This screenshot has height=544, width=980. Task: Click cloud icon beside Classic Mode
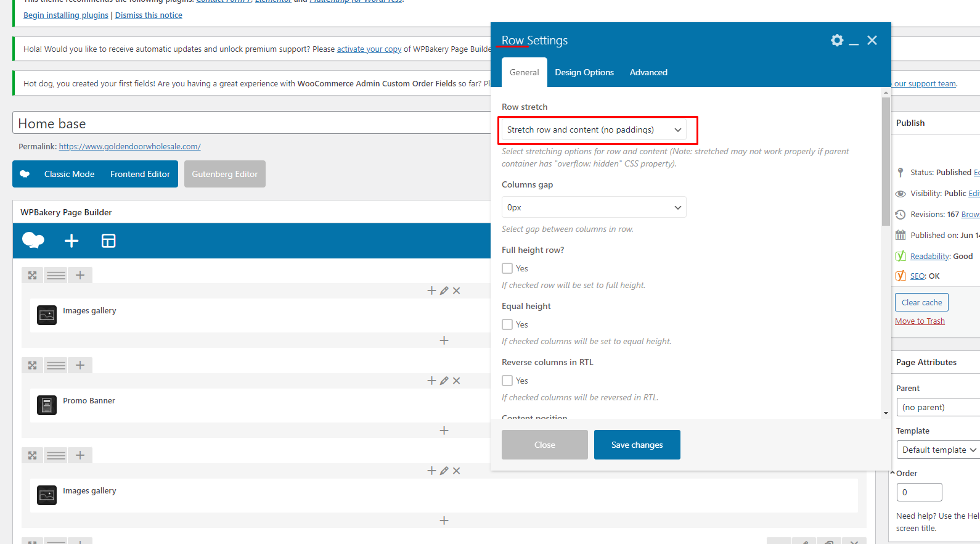pyautogui.click(x=25, y=174)
